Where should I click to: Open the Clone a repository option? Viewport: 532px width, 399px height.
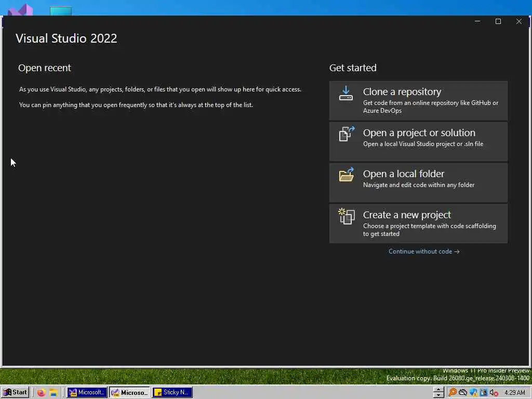coord(418,100)
